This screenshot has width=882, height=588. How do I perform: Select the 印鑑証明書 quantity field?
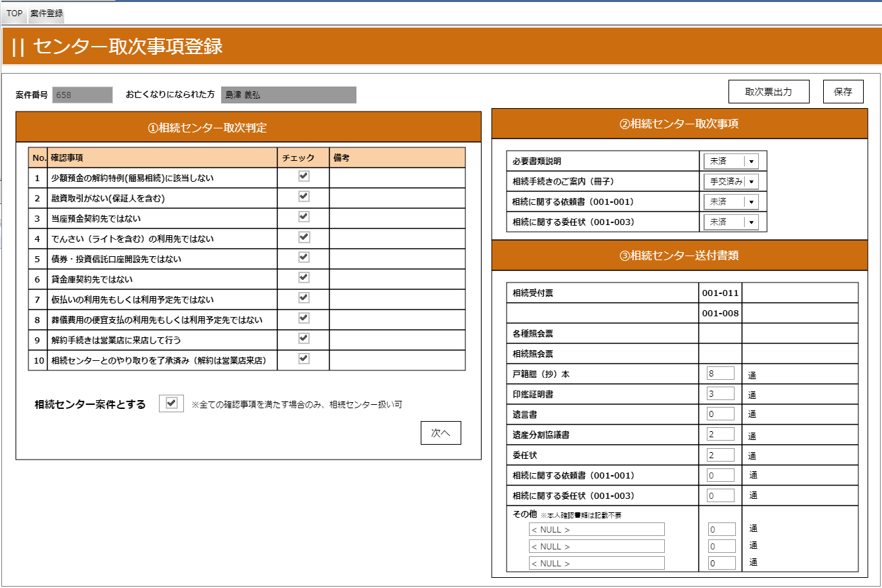(x=720, y=393)
